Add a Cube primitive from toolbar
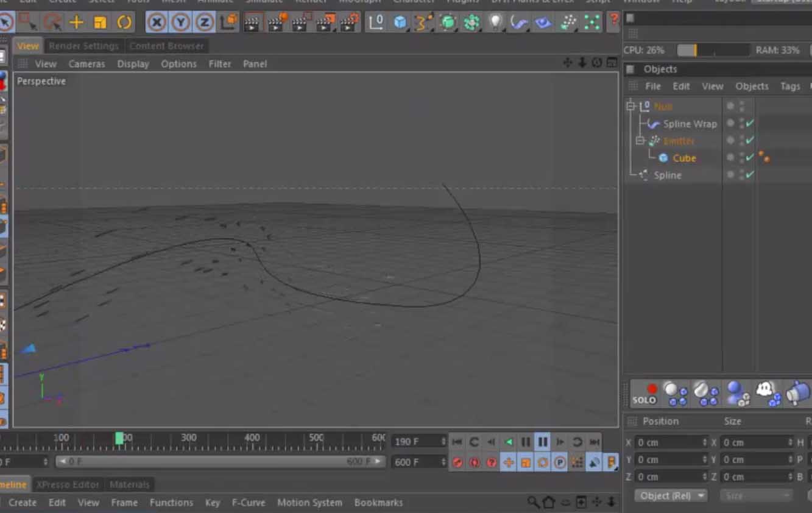 point(400,23)
